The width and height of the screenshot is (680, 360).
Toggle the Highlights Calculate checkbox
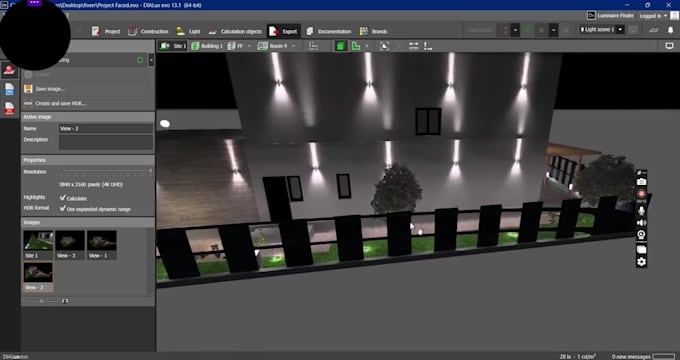tap(63, 197)
